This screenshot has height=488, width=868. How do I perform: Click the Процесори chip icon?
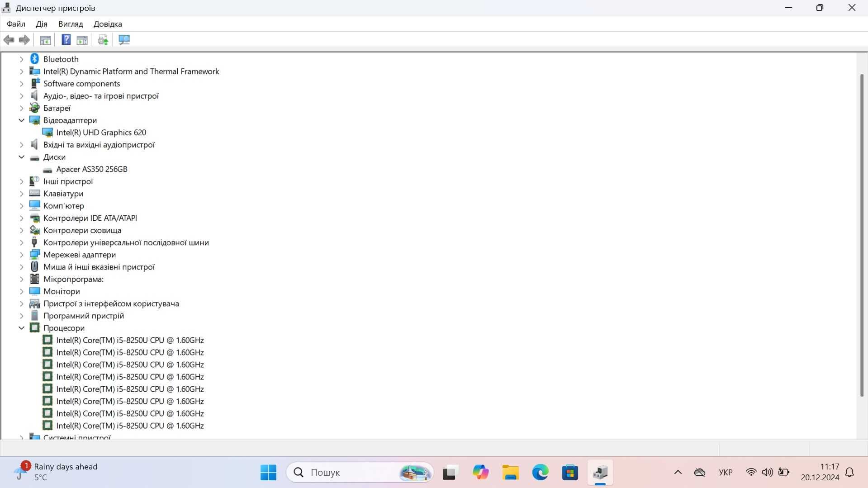point(34,327)
